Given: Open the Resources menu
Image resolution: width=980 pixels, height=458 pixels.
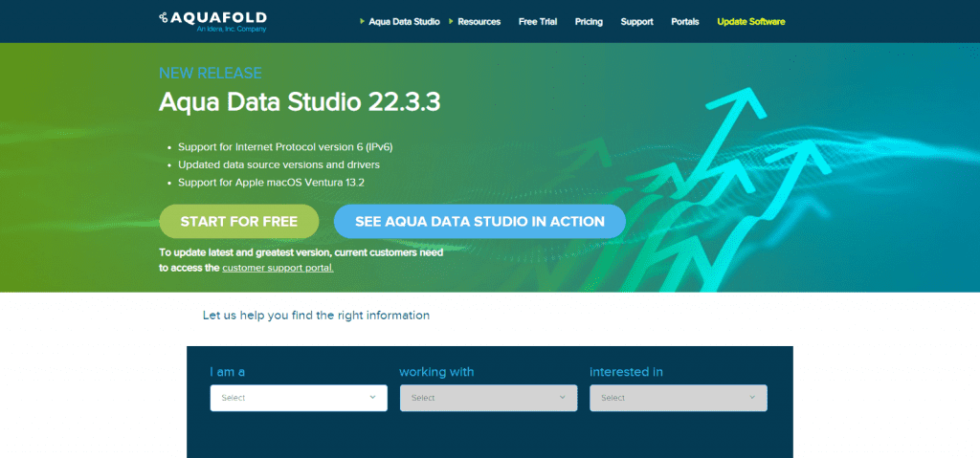Looking at the screenshot, I should (x=479, y=22).
